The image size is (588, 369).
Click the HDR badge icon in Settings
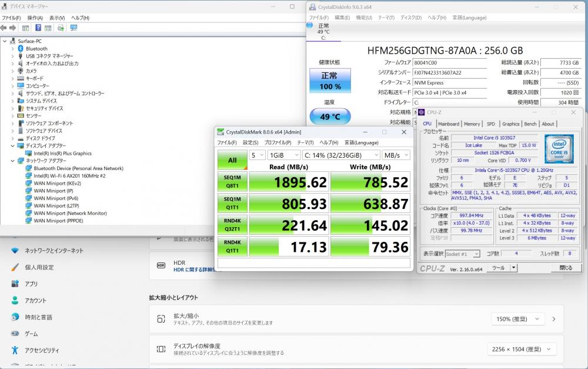point(161,265)
